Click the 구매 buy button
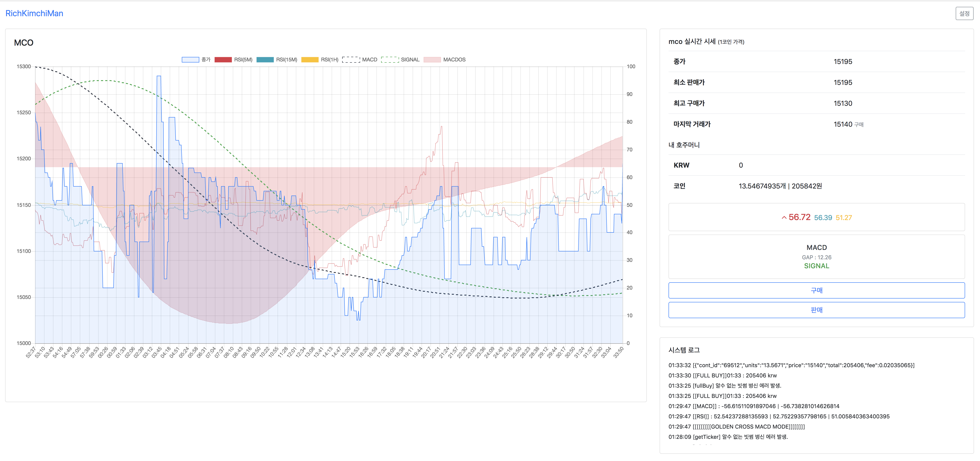980x461 pixels. [x=816, y=290]
